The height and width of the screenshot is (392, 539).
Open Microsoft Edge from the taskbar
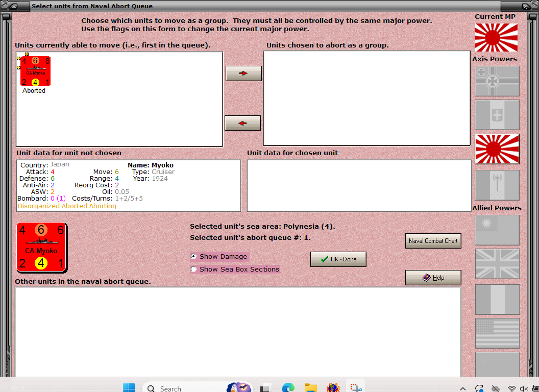tap(288, 388)
